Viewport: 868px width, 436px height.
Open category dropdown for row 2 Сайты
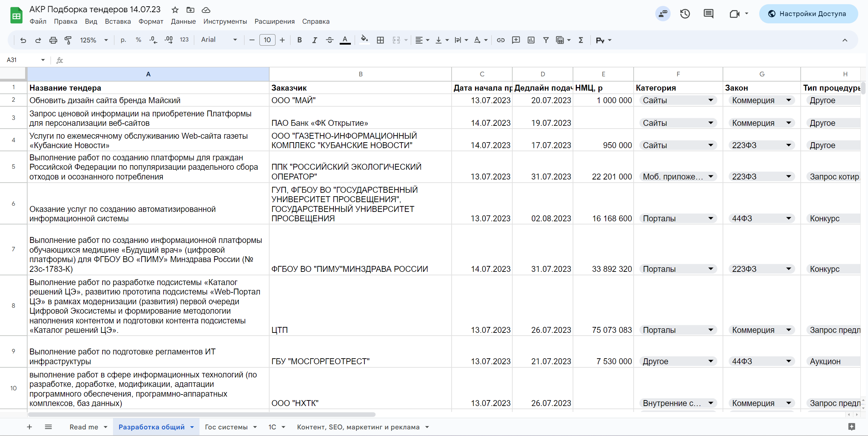[710, 100]
